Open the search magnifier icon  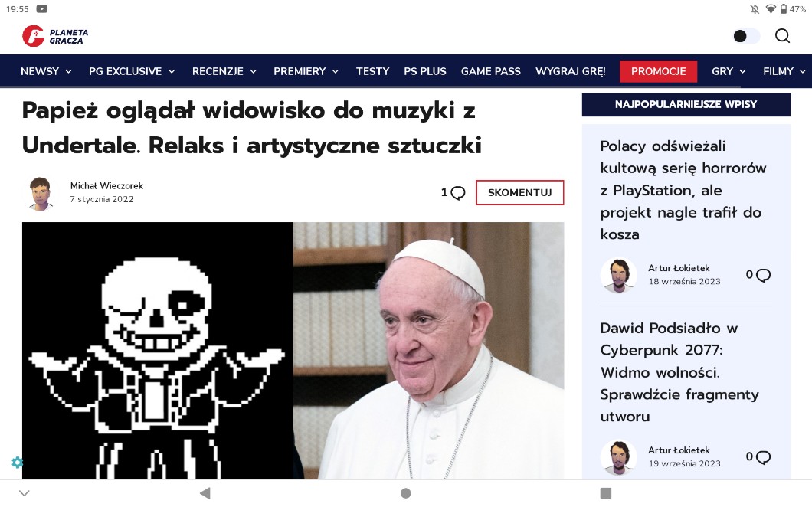(x=782, y=36)
